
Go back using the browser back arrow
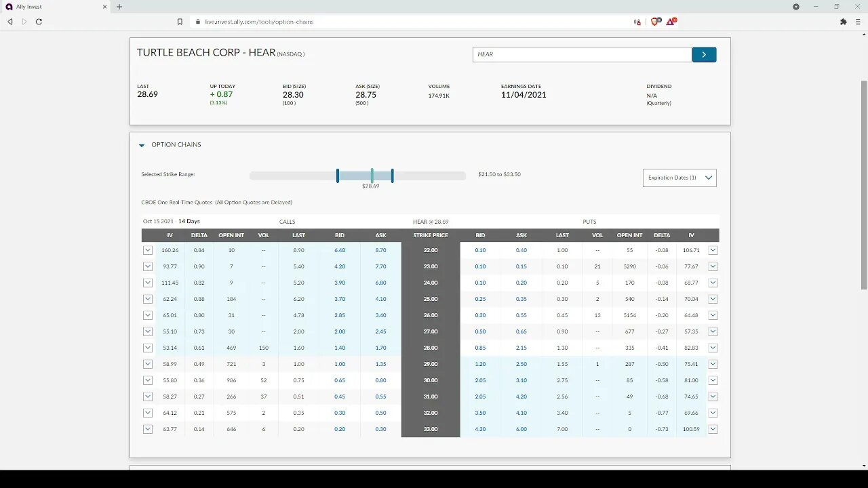click(x=10, y=22)
